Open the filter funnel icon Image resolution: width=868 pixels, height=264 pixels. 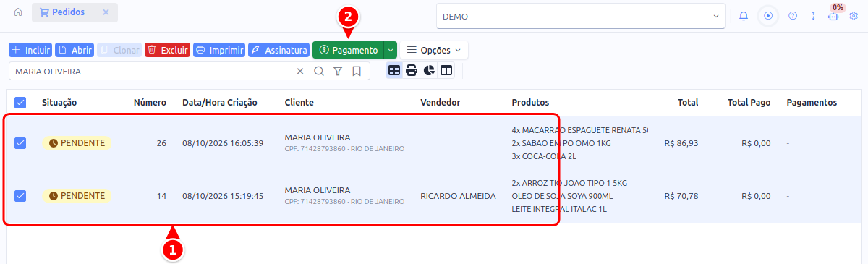(338, 72)
